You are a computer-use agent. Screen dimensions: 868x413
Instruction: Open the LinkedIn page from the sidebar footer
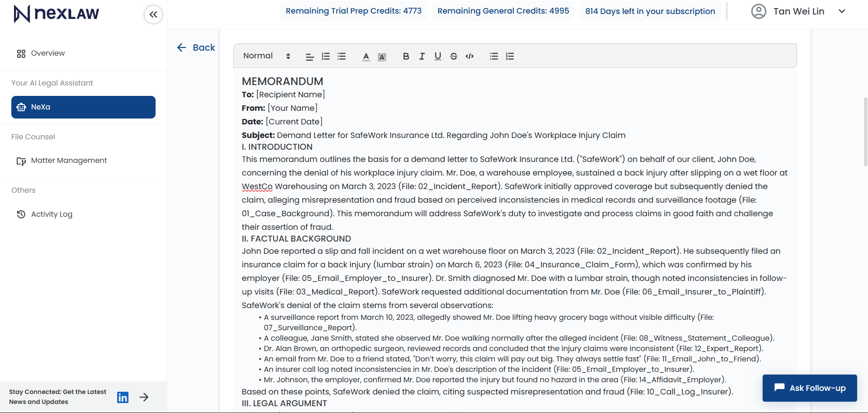click(122, 397)
